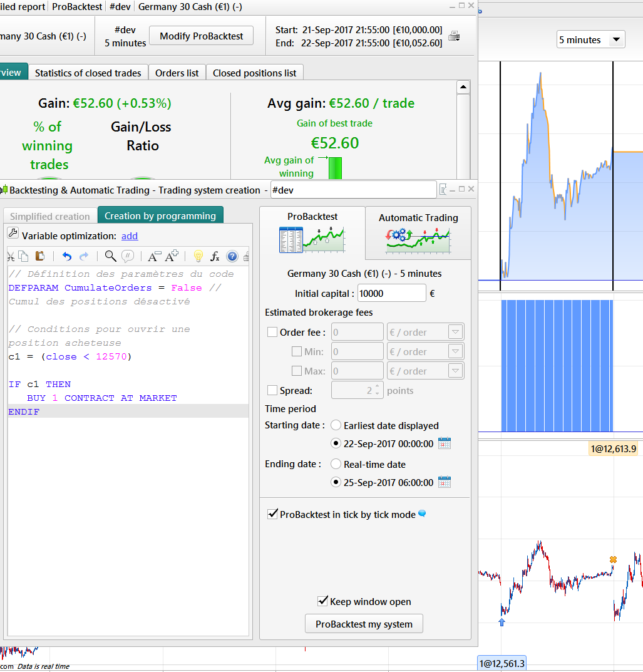Image resolution: width=643 pixels, height=672 pixels.
Task: Open Max fee unit dropdown
Action: pyautogui.click(x=455, y=371)
